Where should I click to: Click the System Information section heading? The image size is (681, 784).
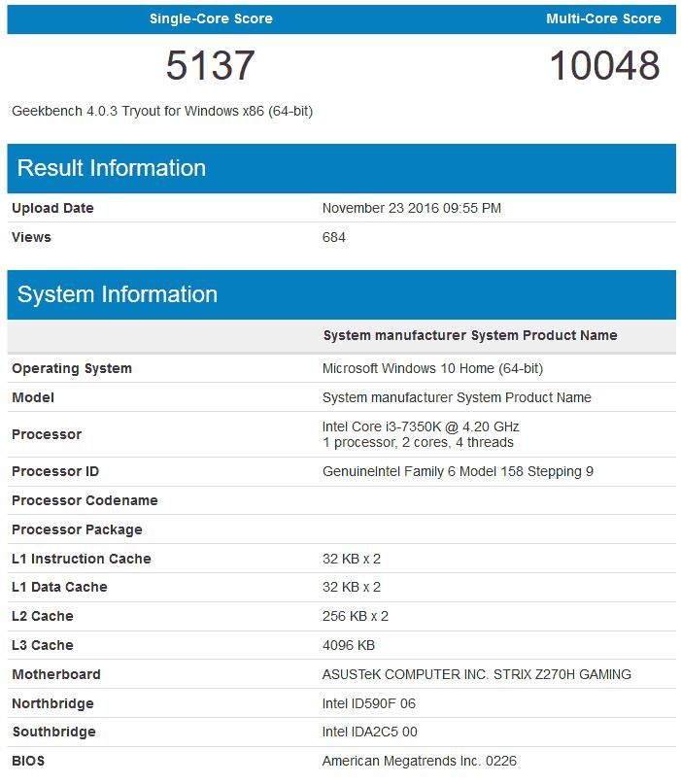coord(118,294)
